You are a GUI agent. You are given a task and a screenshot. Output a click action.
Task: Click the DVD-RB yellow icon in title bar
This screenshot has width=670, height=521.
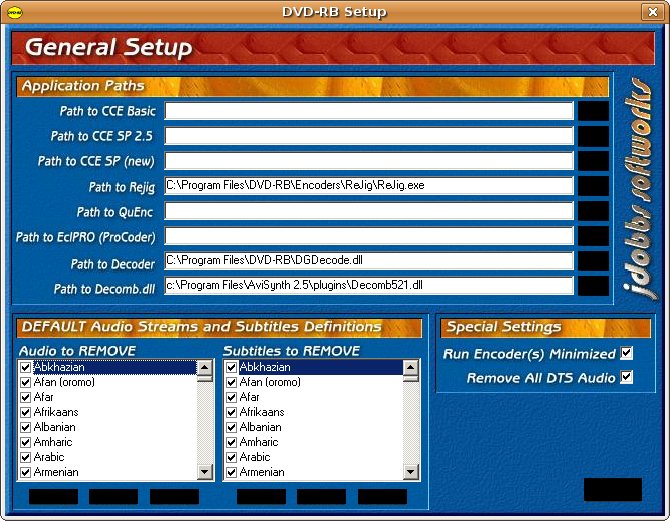[15, 12]
